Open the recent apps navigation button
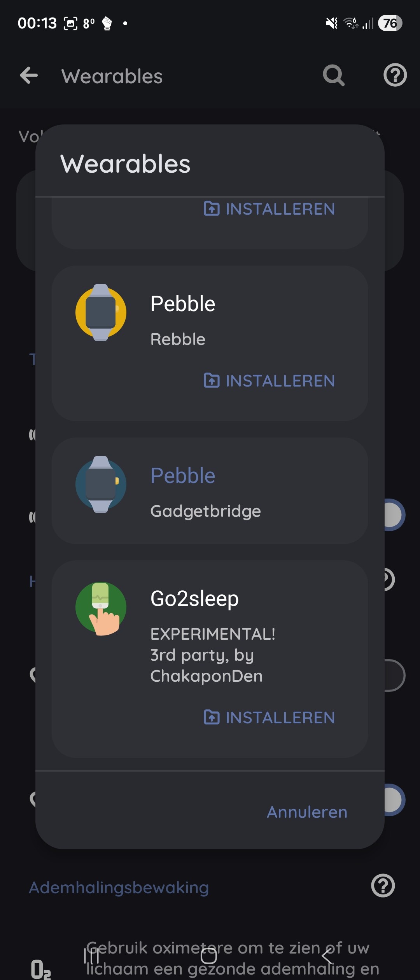 point(92,956)
